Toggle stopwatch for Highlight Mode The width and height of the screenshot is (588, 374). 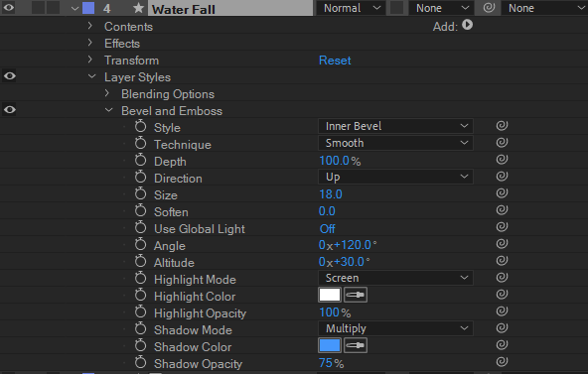pos(141,278)
